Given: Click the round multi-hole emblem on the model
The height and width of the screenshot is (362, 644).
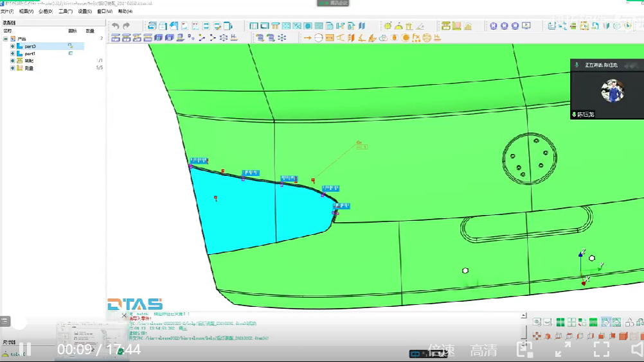Looking at the screenshot, I should [530, 159].
